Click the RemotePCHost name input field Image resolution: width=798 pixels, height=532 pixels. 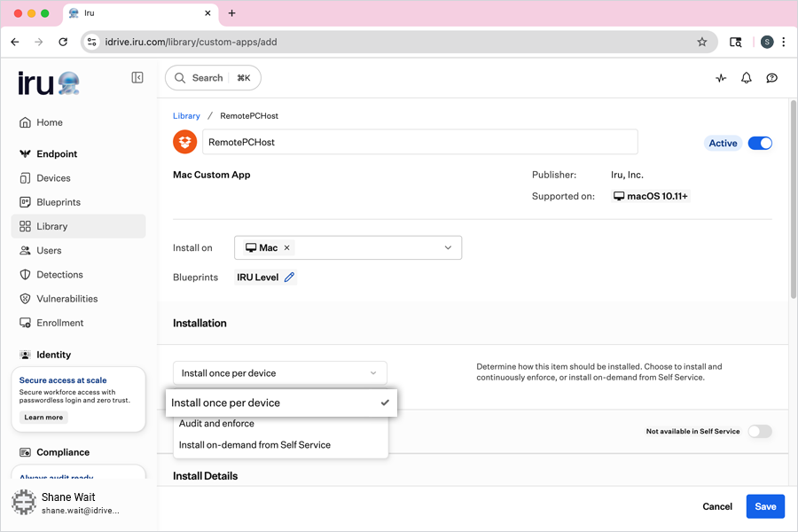(419, 142)
